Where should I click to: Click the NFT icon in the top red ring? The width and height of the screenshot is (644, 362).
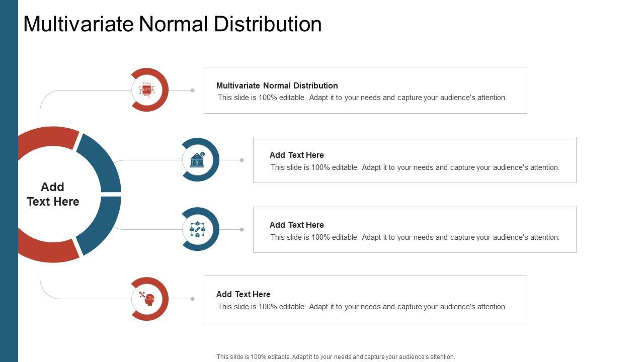point(146,90)
